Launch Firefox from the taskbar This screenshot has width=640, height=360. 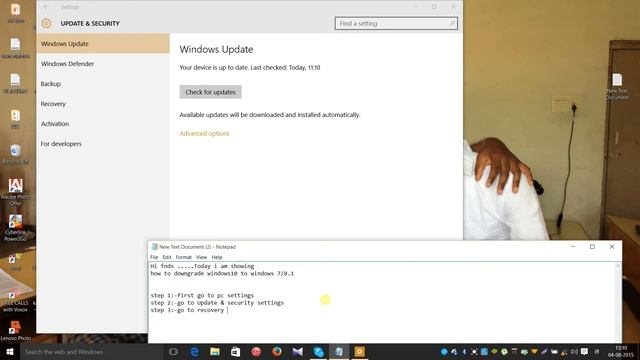[277, 351]
